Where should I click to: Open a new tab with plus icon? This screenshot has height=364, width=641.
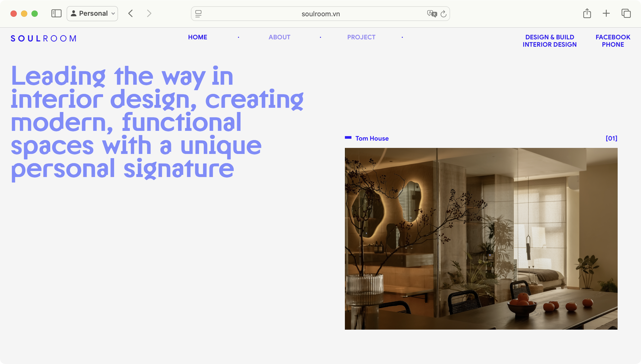point(606,13)
